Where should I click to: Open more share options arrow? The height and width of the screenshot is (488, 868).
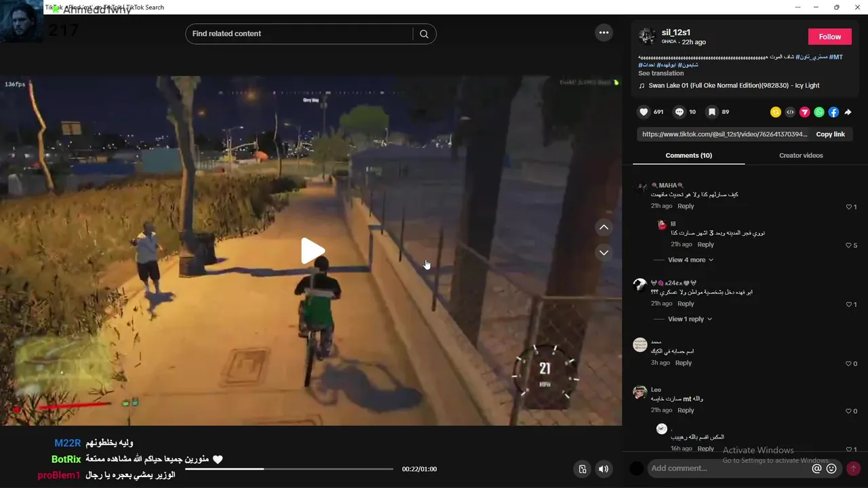(848, 113)
